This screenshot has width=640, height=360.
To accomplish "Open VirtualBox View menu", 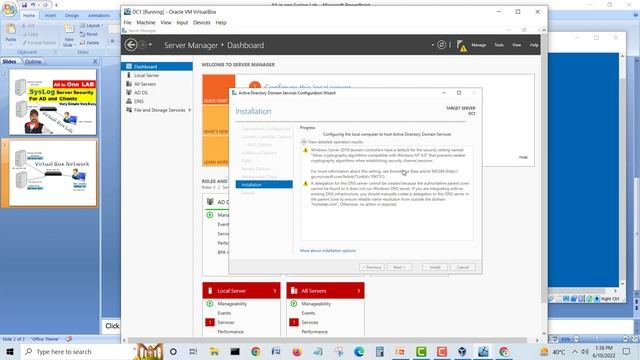I will [x=166, y=22].
